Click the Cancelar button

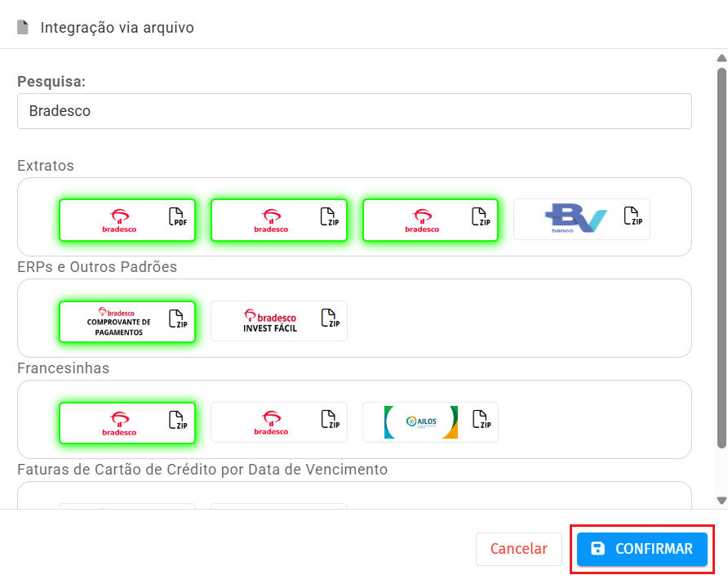pyautogui.click(x=518, y=550)
